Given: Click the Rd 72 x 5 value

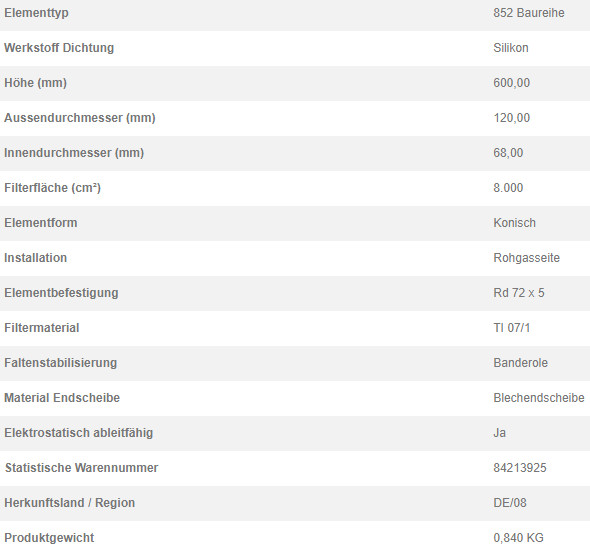Looking at the screenshot, I should tap(519, 293).
